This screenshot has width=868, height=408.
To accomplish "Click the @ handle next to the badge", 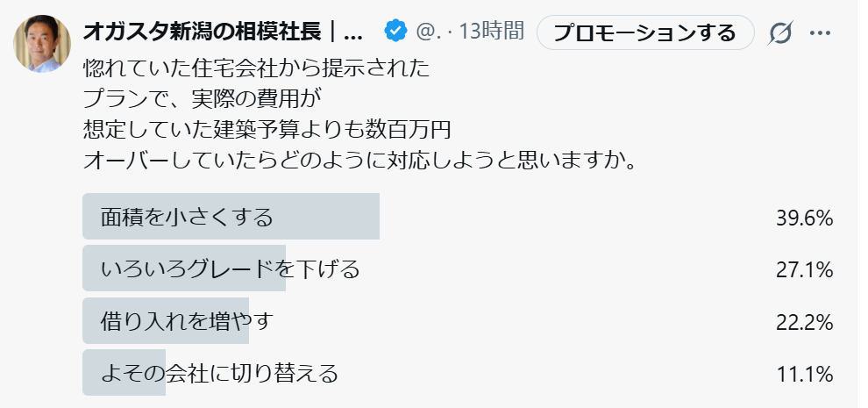I will (428, 32).
